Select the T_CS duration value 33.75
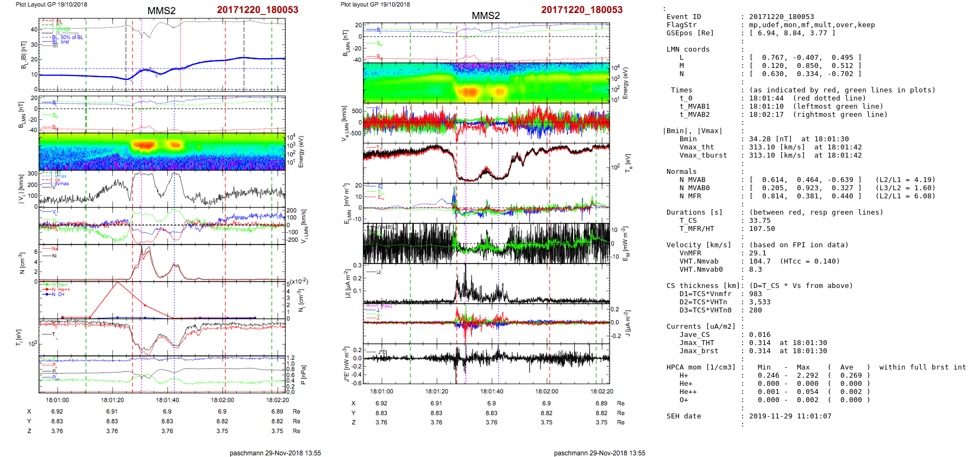The height and width of the screenshot is (457, 980). point(759,221)
